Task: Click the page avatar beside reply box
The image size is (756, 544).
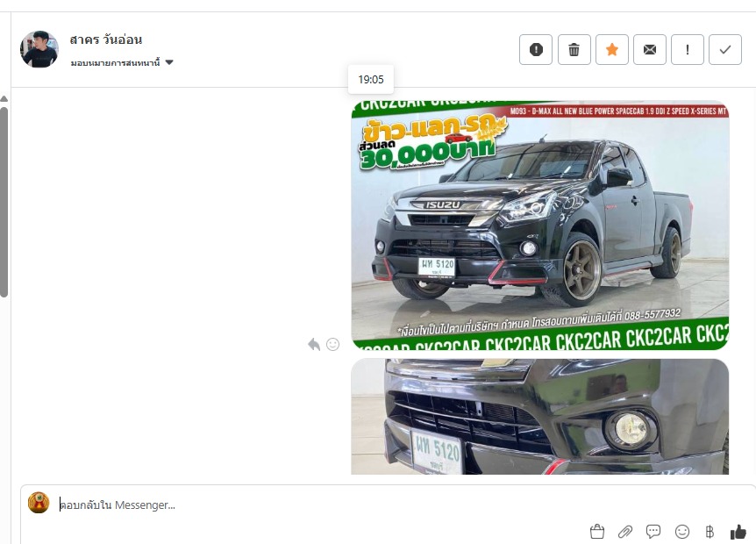Action: 39,503
